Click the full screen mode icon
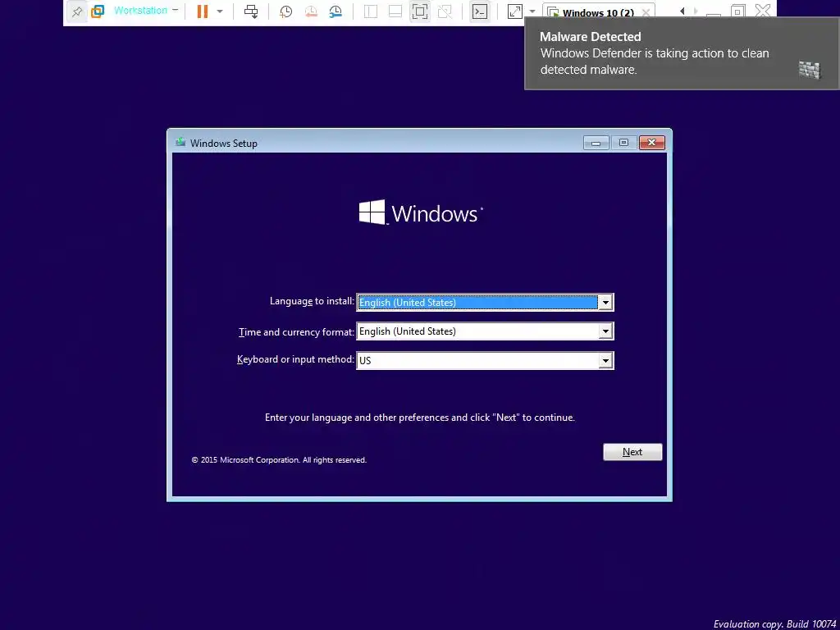 point(420,11)
